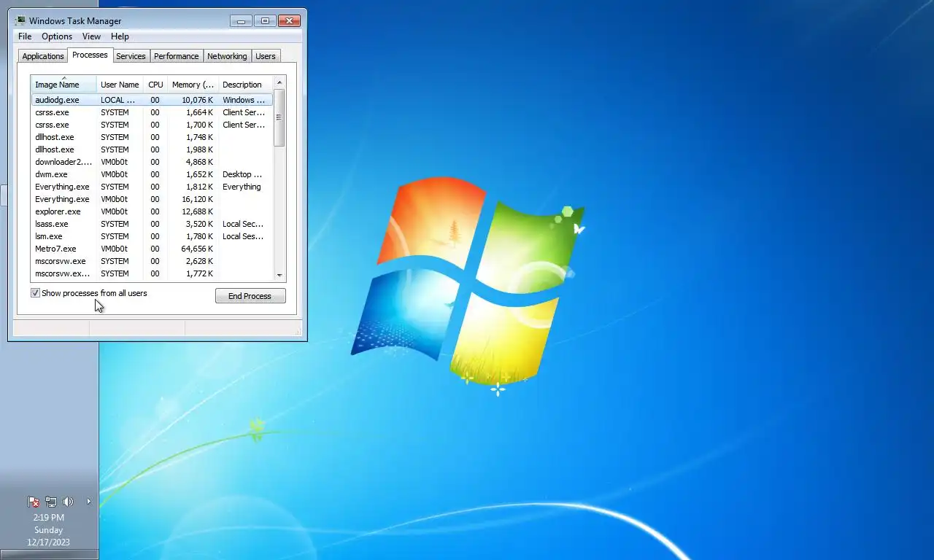934x560 pixels.
Task: Sort by the CPU column header
Action: tap(155, 85)
